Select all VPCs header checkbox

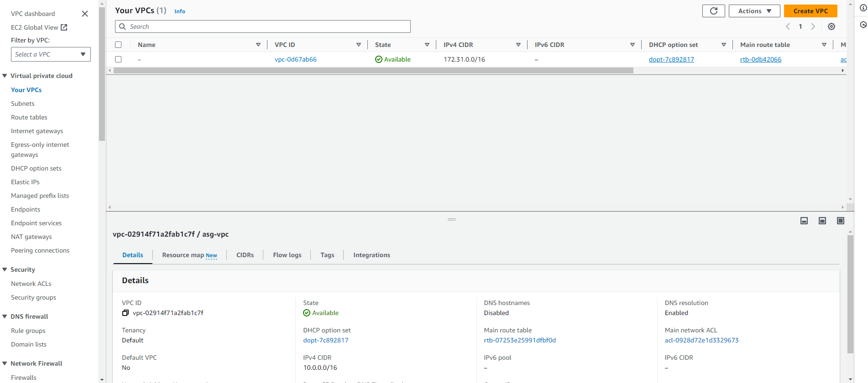tap(118, 45)
